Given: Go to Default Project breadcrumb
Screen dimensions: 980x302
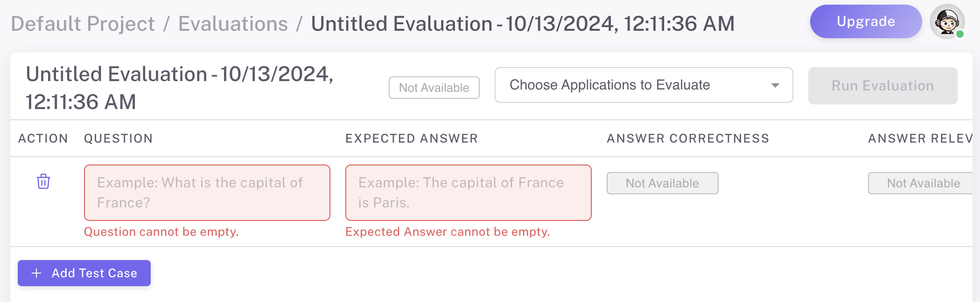Looking at the screenshot, I should click(x=83, y=24).
